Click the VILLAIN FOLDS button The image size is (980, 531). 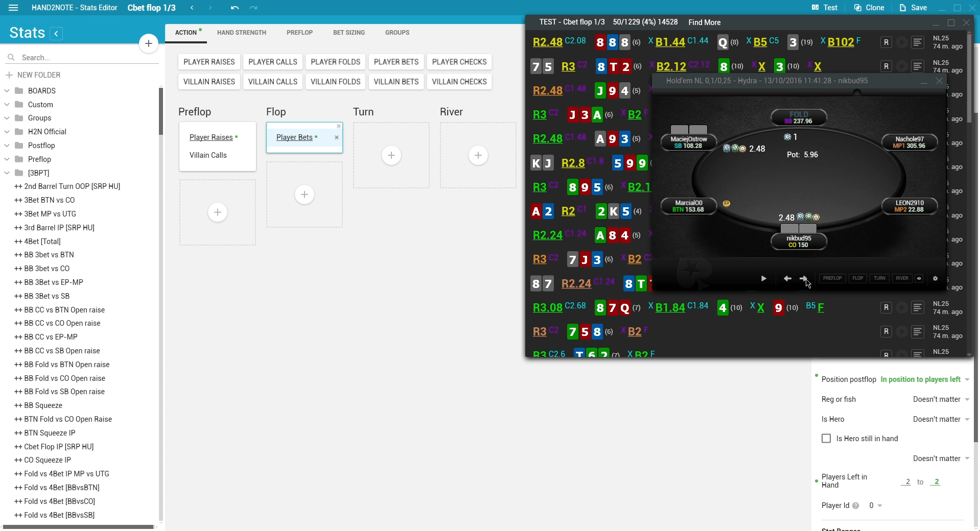(335, 82)
